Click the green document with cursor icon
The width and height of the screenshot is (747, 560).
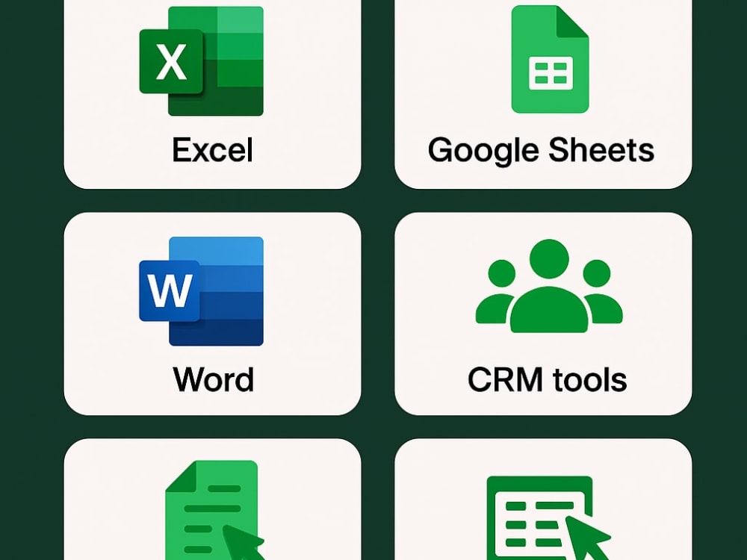point(215,510)
